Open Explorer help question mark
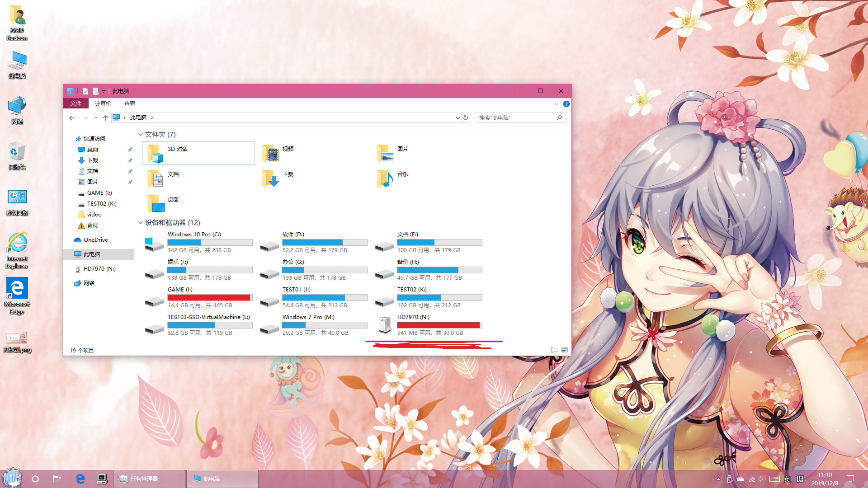 (x=566, y=104)
